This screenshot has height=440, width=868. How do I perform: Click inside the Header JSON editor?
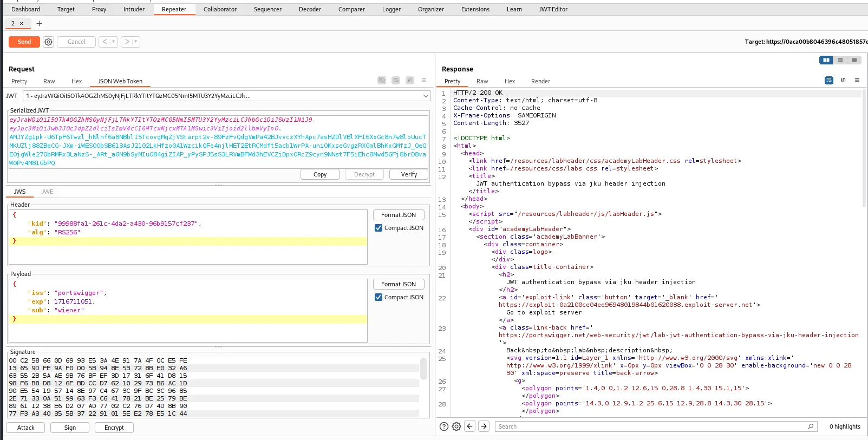click(188, 237)
